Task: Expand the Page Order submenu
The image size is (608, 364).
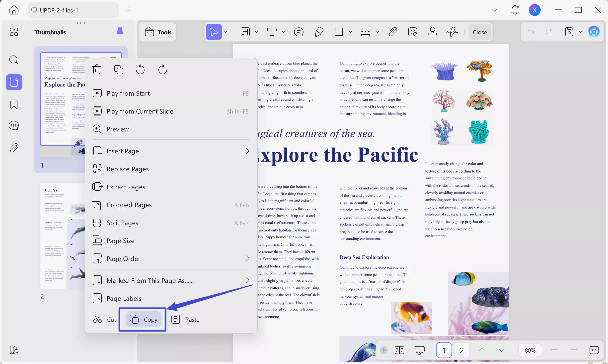Action: (x=171, y=258)
